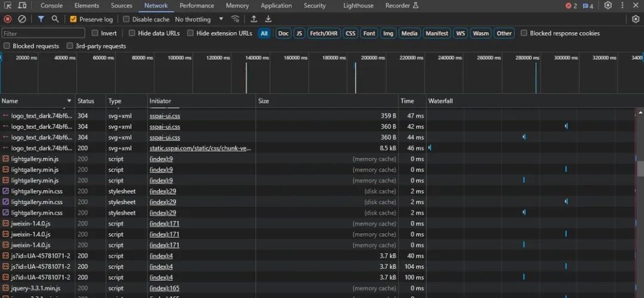Click script icon of jquery-3.3.1.min.js row

pyautogui.click(x=6, y=288)
